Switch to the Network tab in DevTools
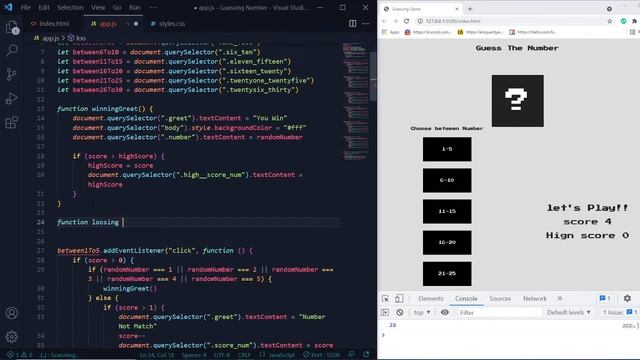This screenshot has width=640, height=360. coord(535,298)
